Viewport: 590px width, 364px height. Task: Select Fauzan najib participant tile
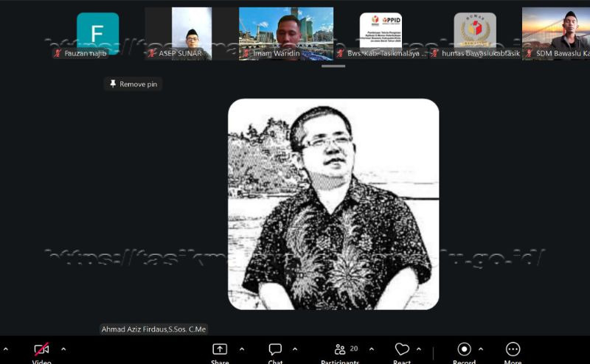(x=98, y=34)
